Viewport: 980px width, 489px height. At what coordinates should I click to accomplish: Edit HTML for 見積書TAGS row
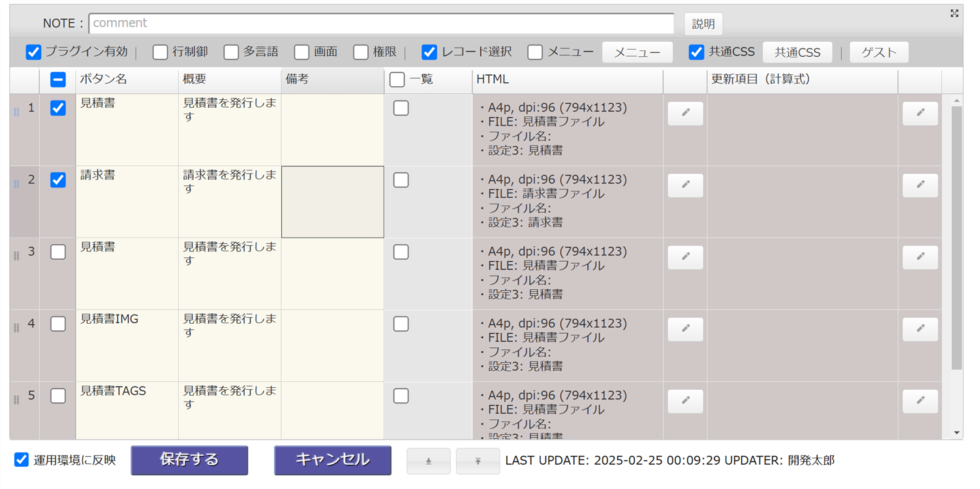[685, 402]
